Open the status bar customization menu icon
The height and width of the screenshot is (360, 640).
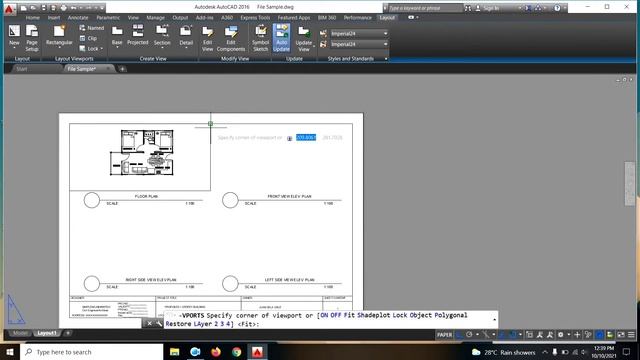click(x=631, y=335)
